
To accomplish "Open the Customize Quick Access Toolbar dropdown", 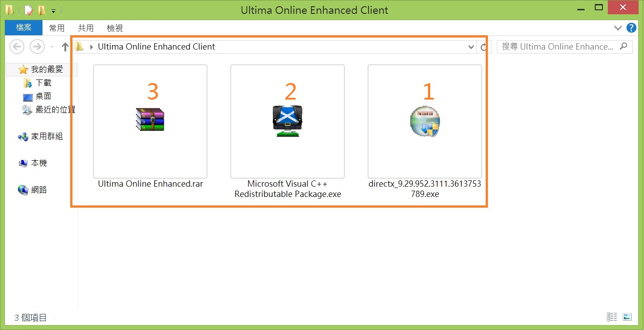I will coord(53,10).
